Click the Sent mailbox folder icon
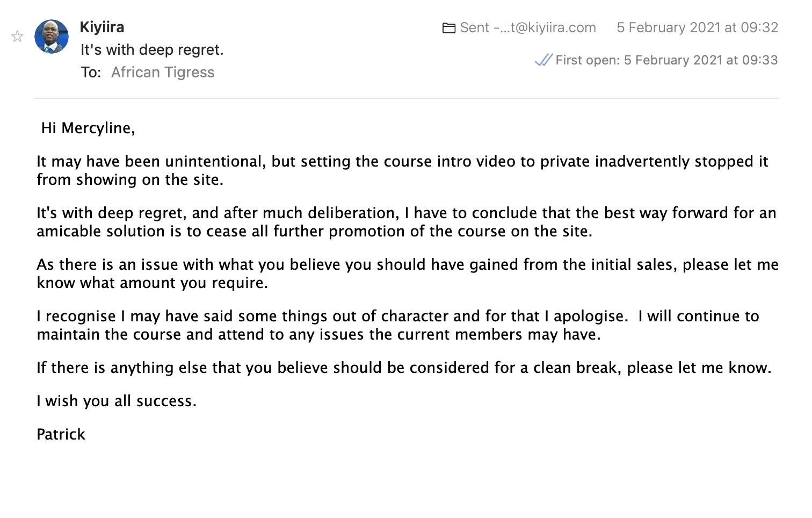Viewport: 812px width, 518px height. coord(449,28)
